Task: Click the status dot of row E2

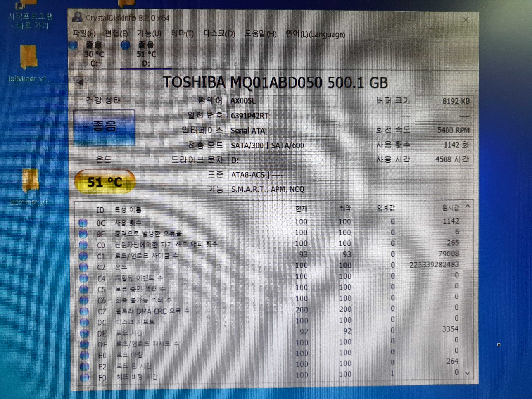Action: 85,366
